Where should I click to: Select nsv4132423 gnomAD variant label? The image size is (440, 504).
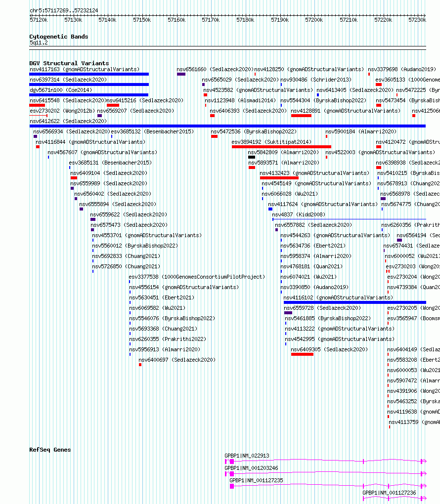point(314,173)
